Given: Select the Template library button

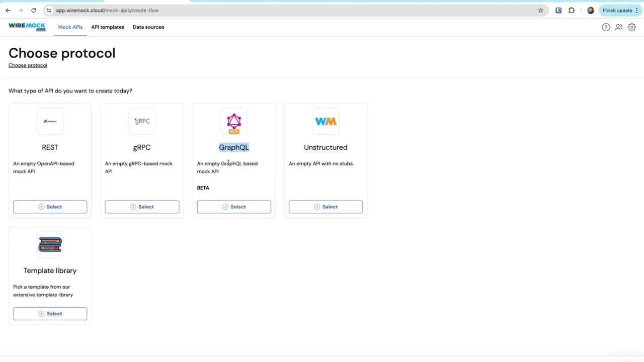Looking at the screenshot, I should tap(50, 314).
